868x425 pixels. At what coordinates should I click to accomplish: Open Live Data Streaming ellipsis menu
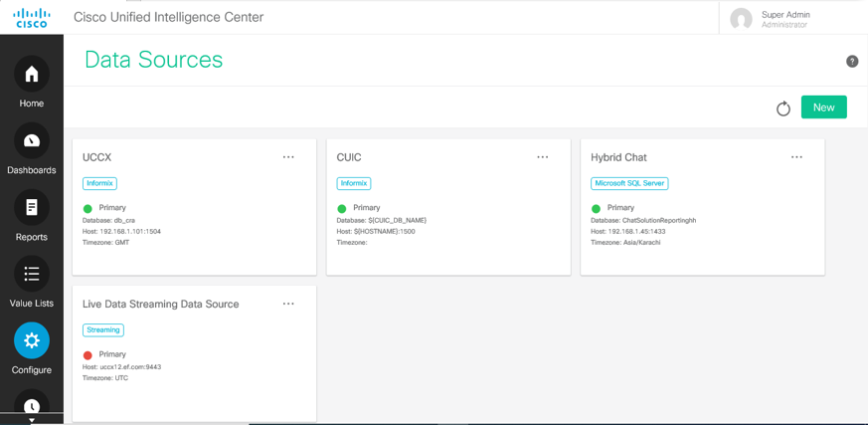point(288,304)
